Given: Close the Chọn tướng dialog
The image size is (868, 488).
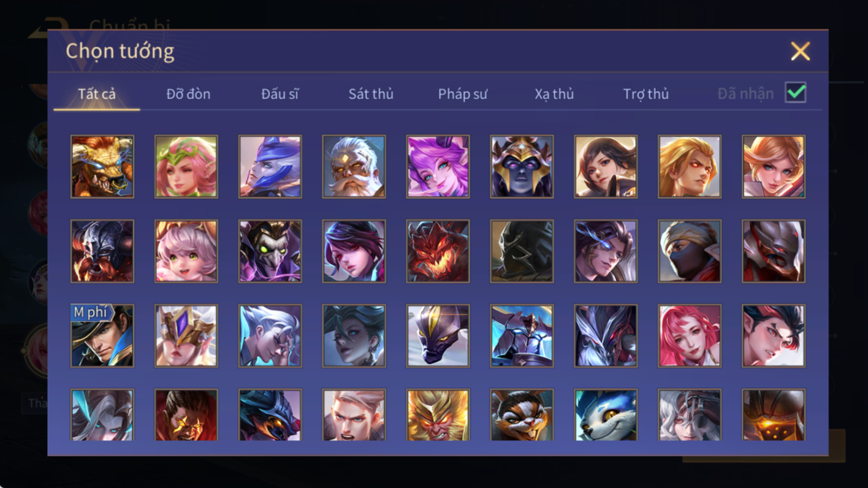Looking at the screenshot, I should click(x=801, y=51).
